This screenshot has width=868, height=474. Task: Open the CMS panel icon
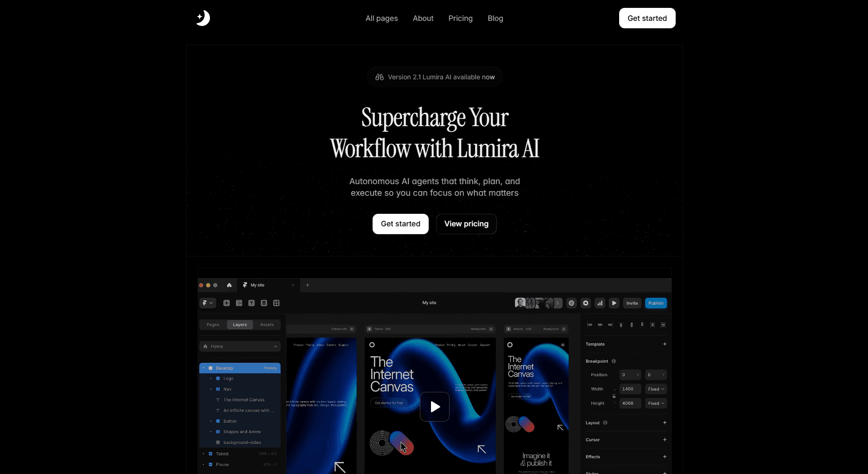pos(264,303)
